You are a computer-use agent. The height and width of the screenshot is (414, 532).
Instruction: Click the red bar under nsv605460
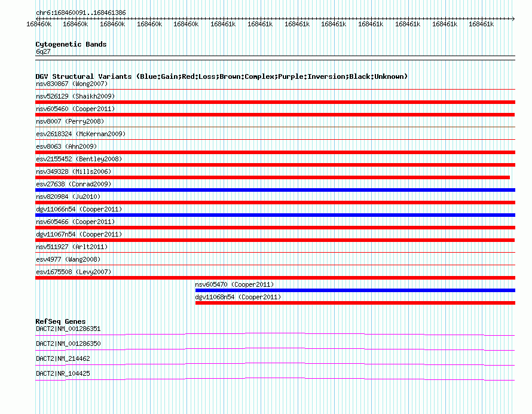pyautogui.click(x=275, y=115)
